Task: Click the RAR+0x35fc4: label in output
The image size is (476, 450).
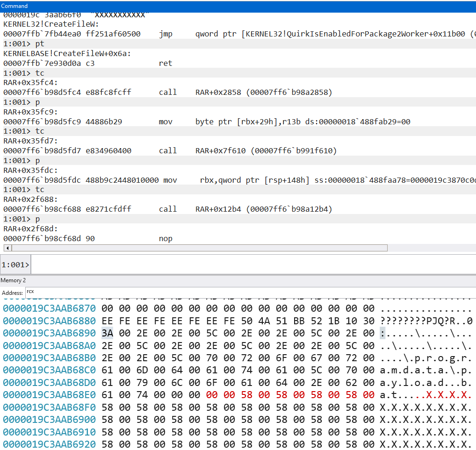Action: click(x=30, y=83)
